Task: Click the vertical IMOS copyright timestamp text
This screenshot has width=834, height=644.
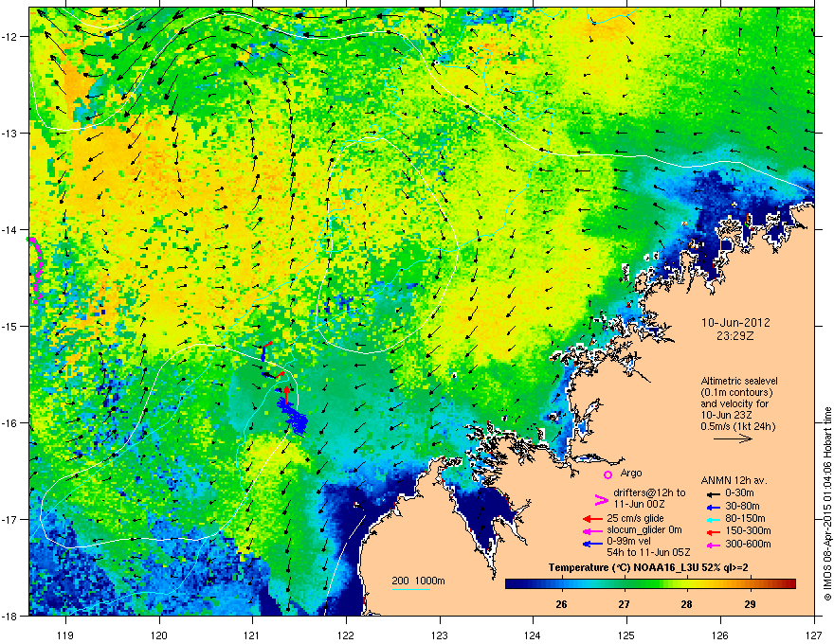Action: click(827, 504)
